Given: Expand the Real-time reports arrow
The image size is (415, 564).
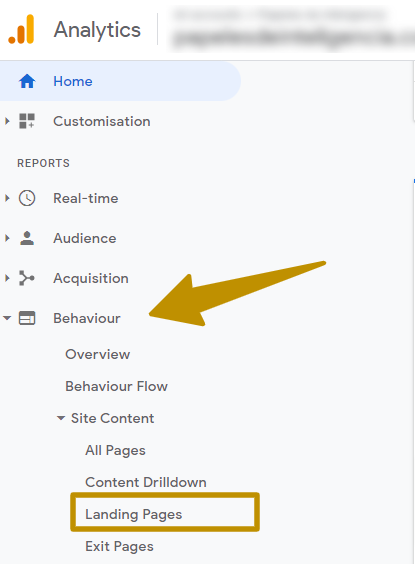Looking at the screenshot, I should click(x=7, y=198).
